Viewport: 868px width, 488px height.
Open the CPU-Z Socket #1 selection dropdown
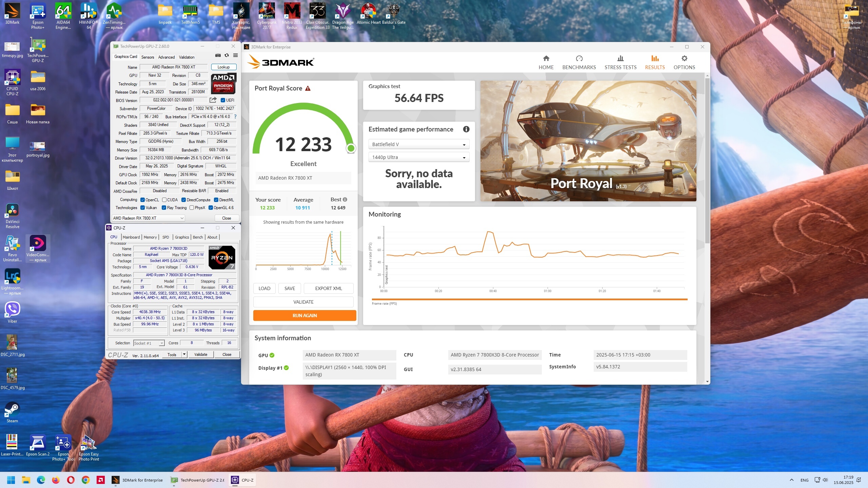click(149, 343)
